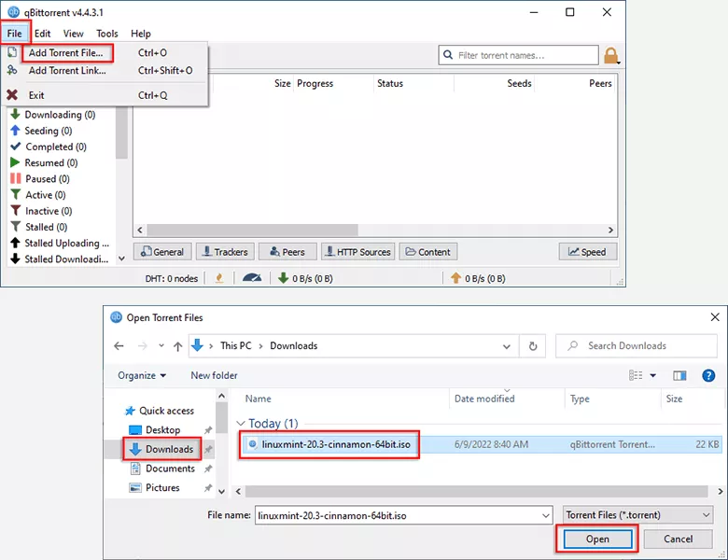Toggle alternative speed limits speedometer icon
The width and height of the screenshot is (728, 560).
[252, 278]
